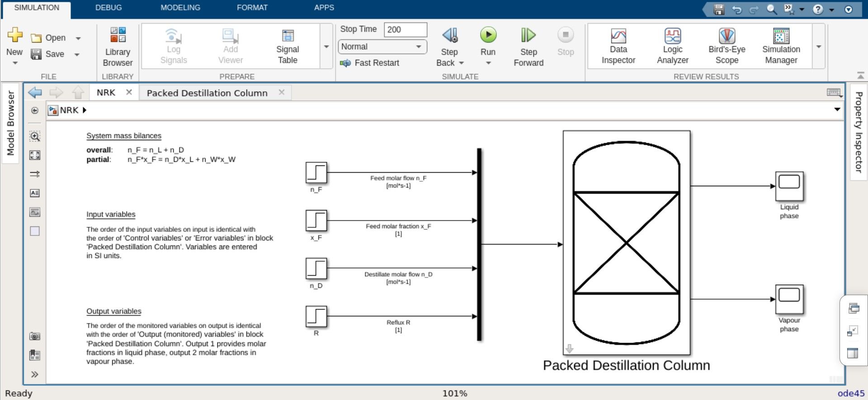The width and height of the screenshot is (868, 400).
Task: Expand the NRK breadcrumb arrow
Action: click(85, 110)
